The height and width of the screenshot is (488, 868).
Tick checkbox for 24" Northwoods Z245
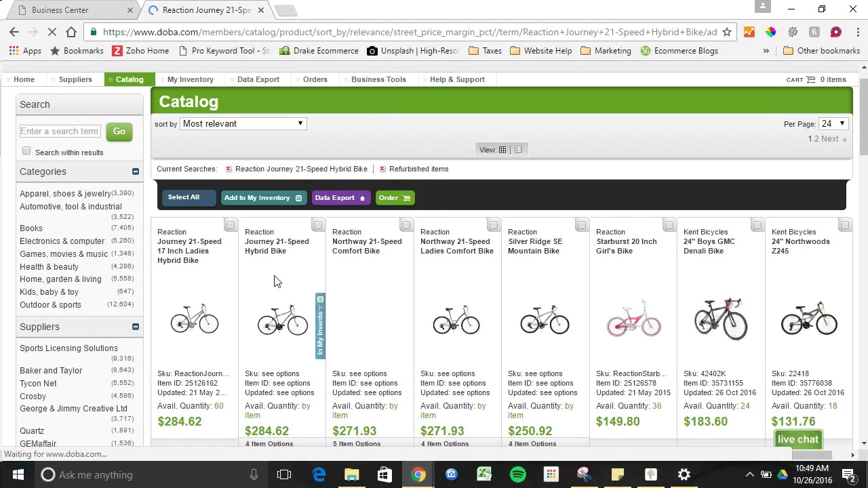[x=845, y=225]
